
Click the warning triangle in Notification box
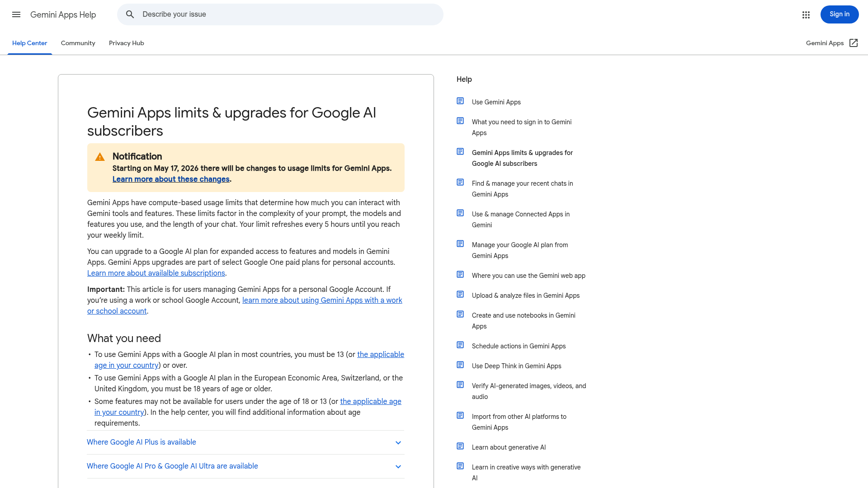[x=100, y=157]
